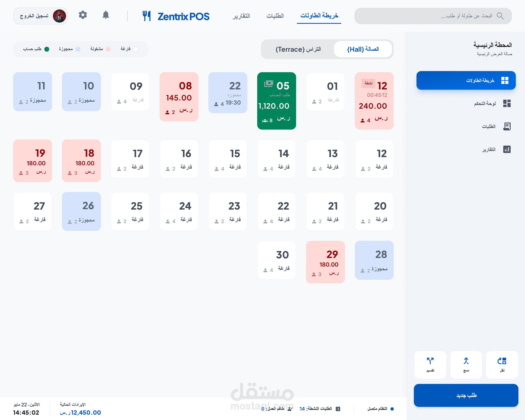This screenshot has height=420, width=525.
Task: Select empty table 24
Action: click(179, 211)
